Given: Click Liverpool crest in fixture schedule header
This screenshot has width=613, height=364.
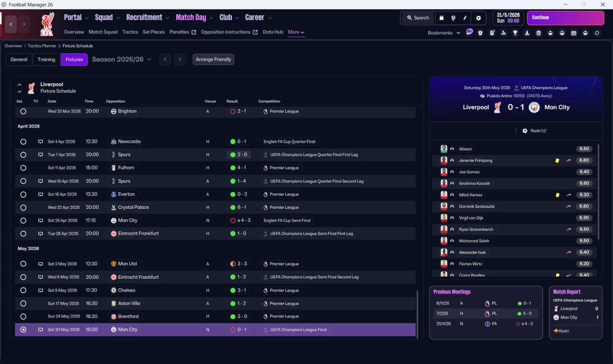Looking at the screenshot, I should click(x=31, y=88).
